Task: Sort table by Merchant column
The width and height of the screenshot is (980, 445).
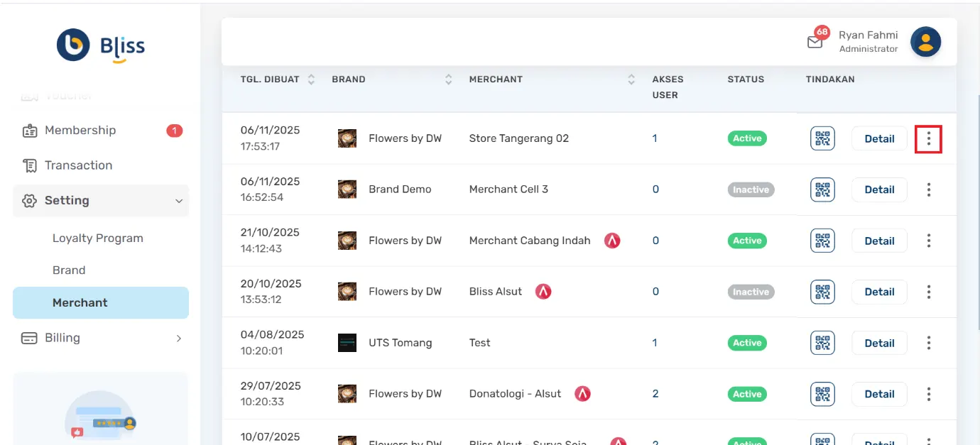Action: coord(631,79)
